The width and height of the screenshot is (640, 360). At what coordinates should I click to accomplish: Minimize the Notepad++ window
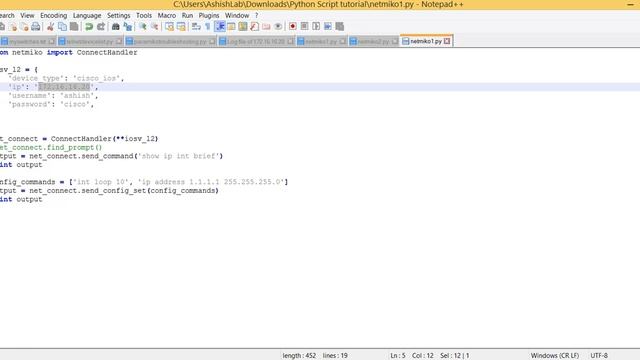pos(630,4)
